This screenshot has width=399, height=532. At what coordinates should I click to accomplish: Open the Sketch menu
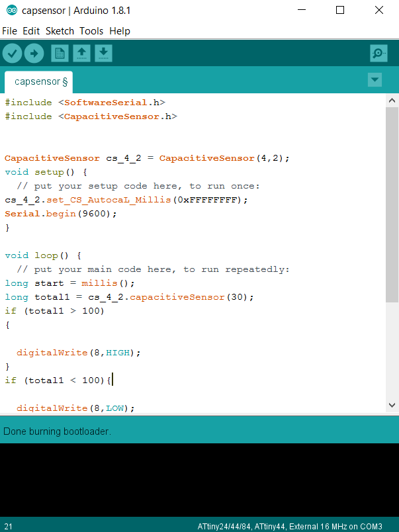tap(60, 31)
